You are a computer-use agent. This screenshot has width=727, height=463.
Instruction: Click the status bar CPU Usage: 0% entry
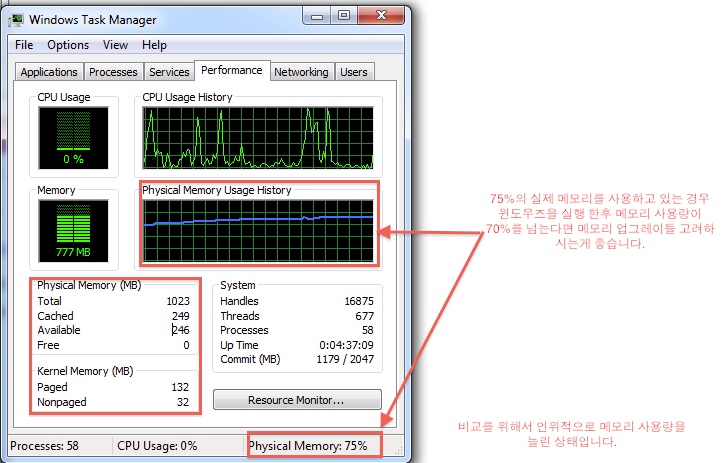(157, 446)
